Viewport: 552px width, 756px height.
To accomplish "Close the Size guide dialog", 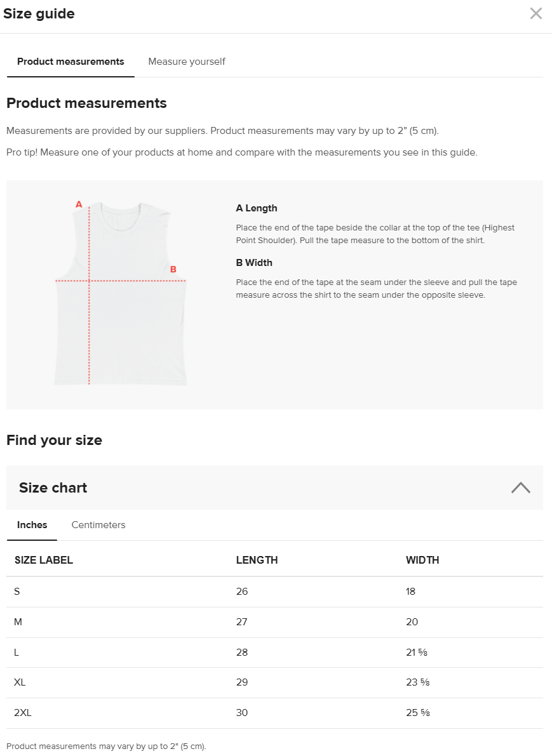I will (x=535, y=13).
